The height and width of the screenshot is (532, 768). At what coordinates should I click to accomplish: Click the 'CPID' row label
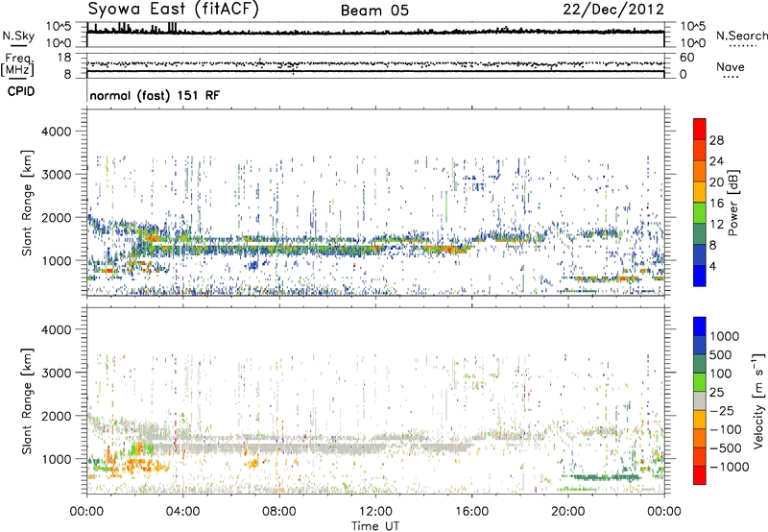[x=21, y=91]
